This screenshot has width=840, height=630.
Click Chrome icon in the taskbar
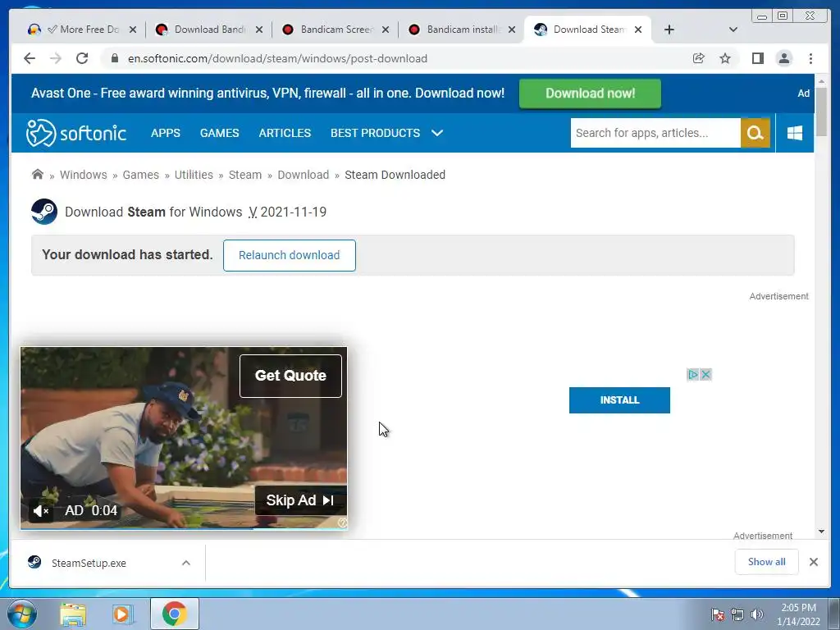pyautogui.click(x=174, y=614)
